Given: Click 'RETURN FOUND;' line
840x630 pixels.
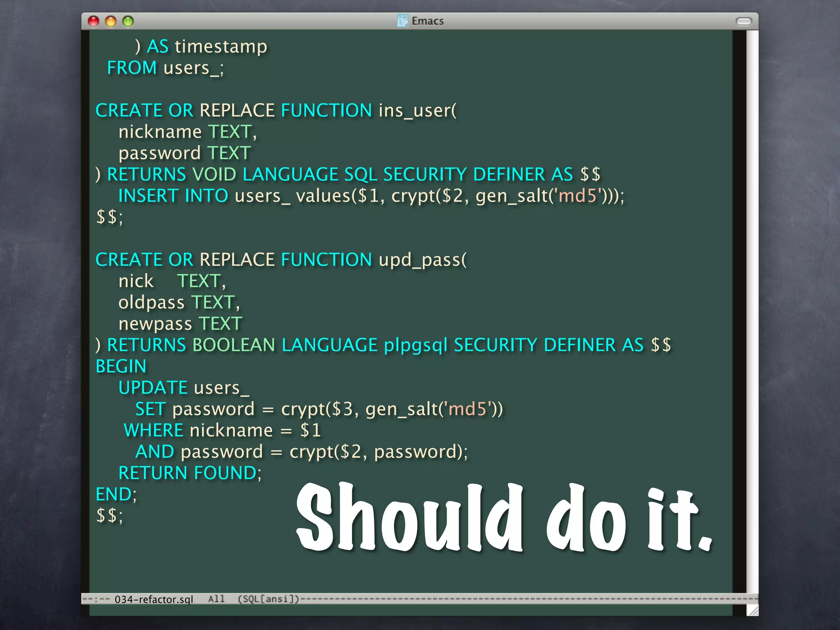Looking at the screenshot, I should 190,473.
